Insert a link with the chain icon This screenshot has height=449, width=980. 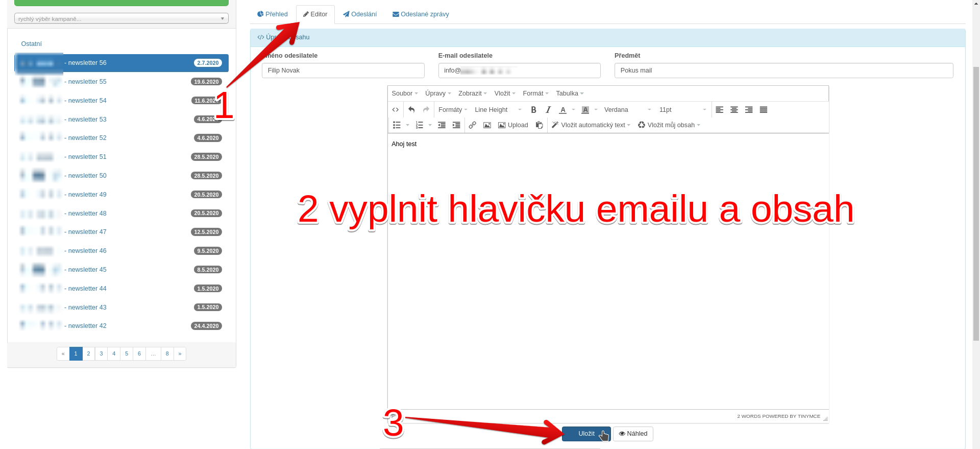click(473, 125)
